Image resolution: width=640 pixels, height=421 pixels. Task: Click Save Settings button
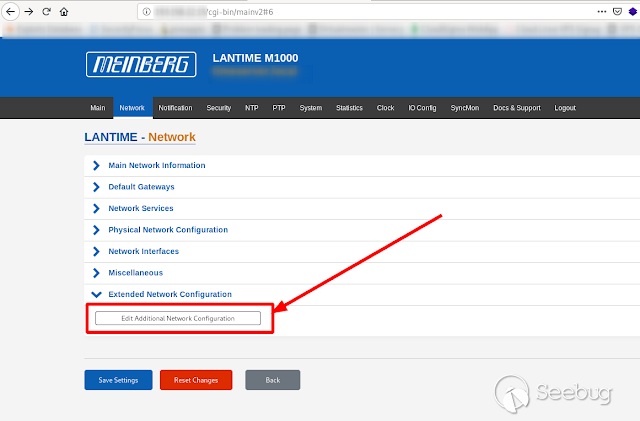click(118, 380)
